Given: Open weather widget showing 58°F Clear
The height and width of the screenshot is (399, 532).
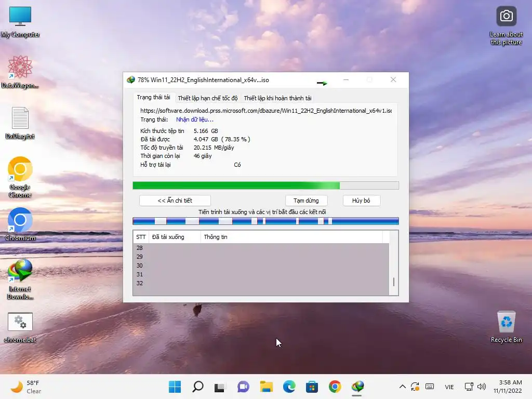Looking at the screenshot, I should (x=26, y=387).
